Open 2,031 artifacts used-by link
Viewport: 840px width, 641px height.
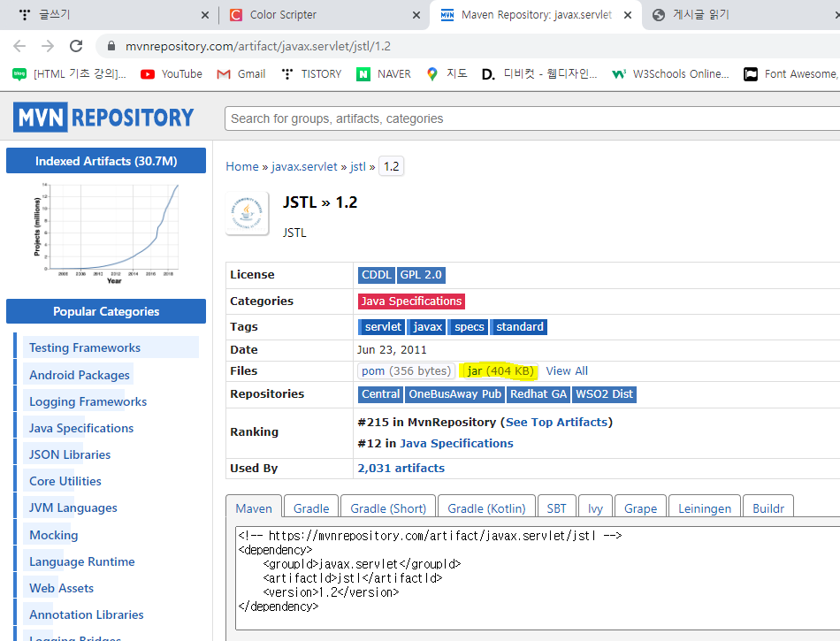401,468
